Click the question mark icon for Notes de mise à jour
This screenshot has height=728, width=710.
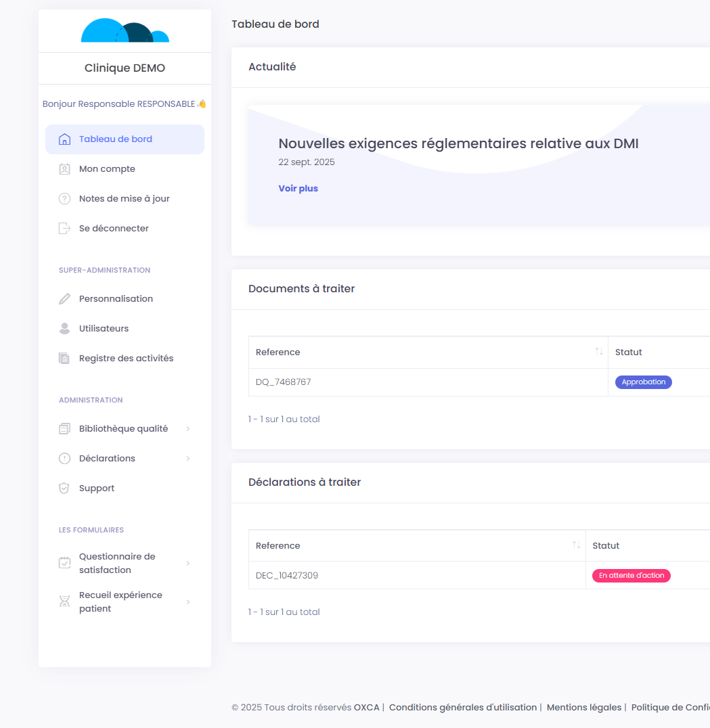(64, 199)
